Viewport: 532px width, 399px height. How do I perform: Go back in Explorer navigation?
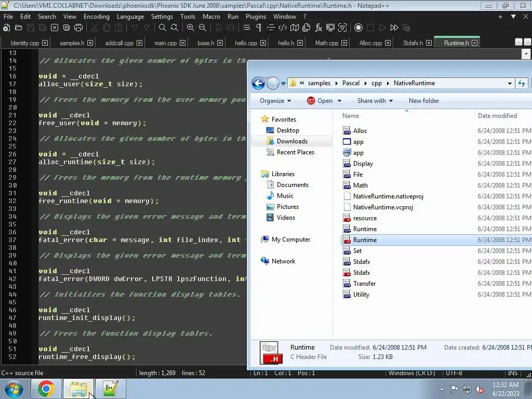[x=258, y=83]
